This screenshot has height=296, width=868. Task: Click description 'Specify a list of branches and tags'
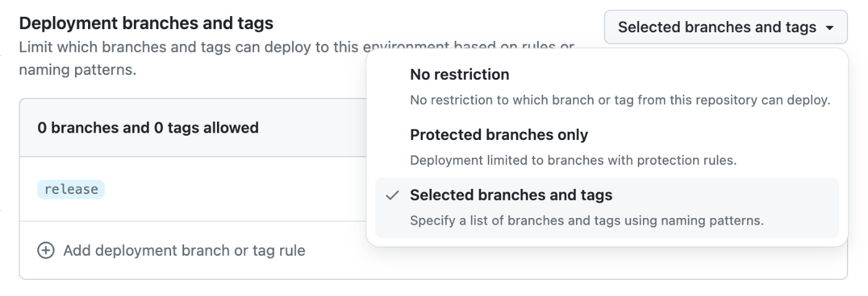(587, 220)
